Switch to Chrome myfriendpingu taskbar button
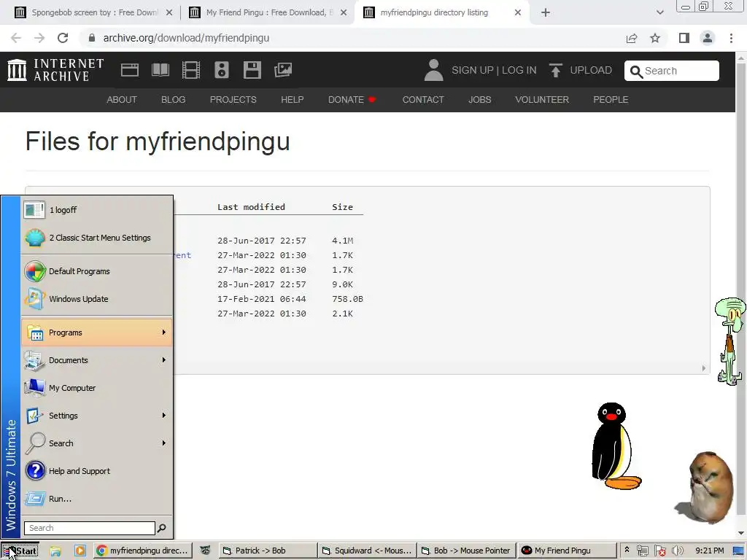This screenshot has width=747, height=560. tap(142, 551)
